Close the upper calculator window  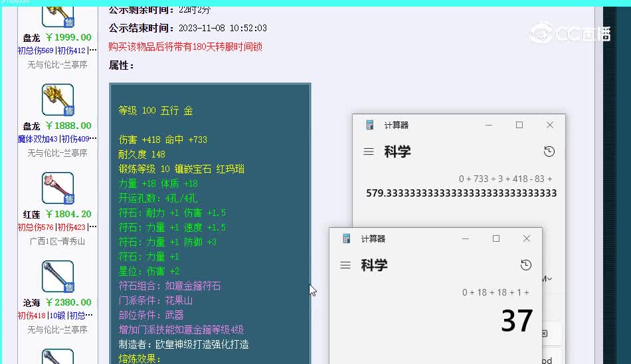click(x=550, y=126)
